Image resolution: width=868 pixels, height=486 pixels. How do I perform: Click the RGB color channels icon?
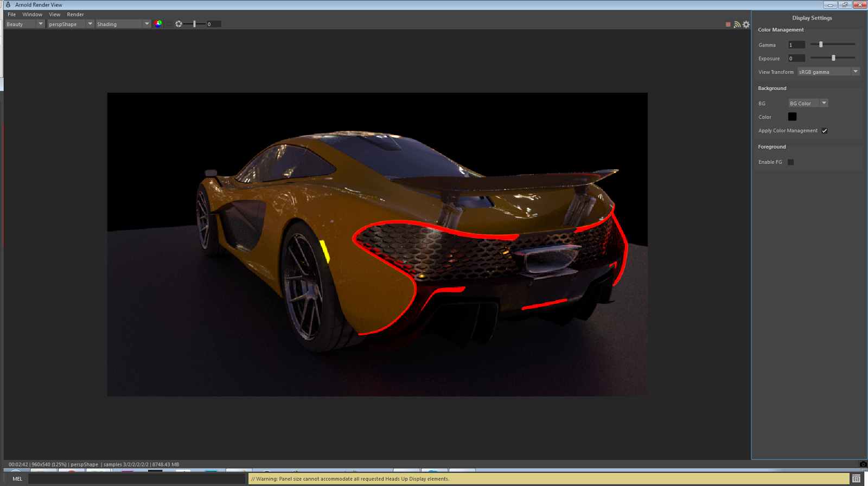[x=158, y=24]
